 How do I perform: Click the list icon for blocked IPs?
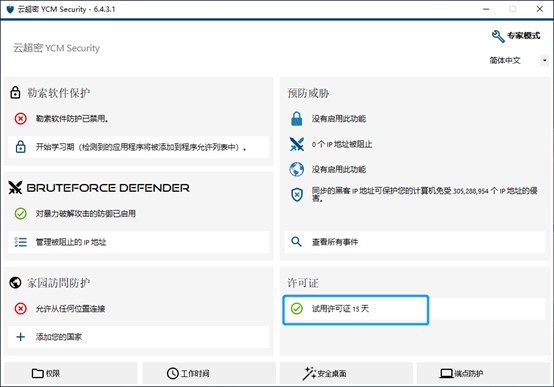click(20, 242)
